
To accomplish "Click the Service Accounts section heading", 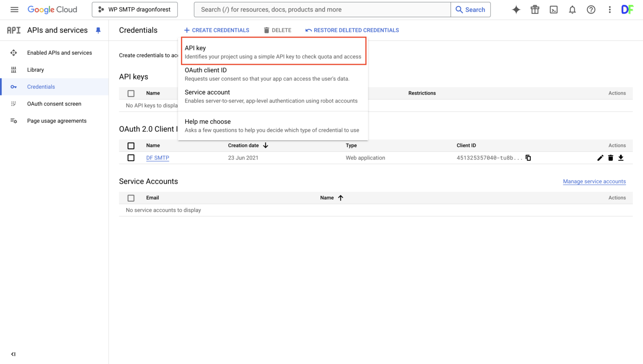I will [x=149, y=181].
